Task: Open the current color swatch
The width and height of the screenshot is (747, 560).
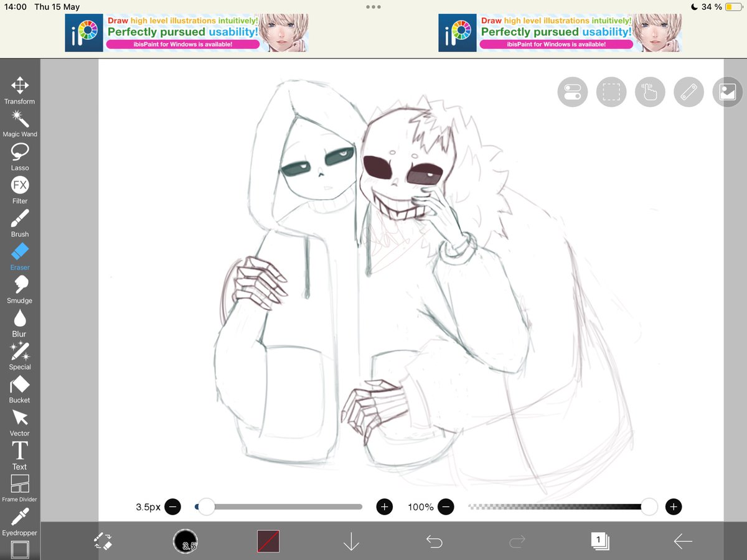Action: coord(268,541)
